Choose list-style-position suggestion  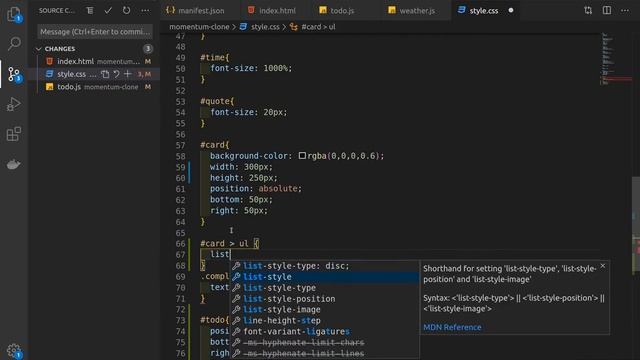click(324, 299)
